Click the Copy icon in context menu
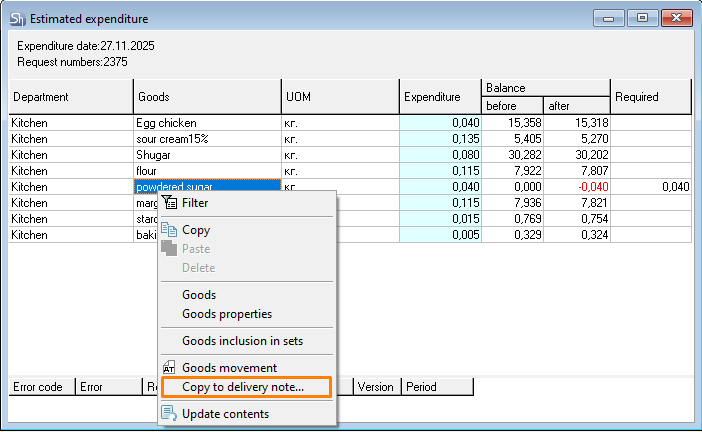Viewport: 702px width, 432px height. pos(169,230)
